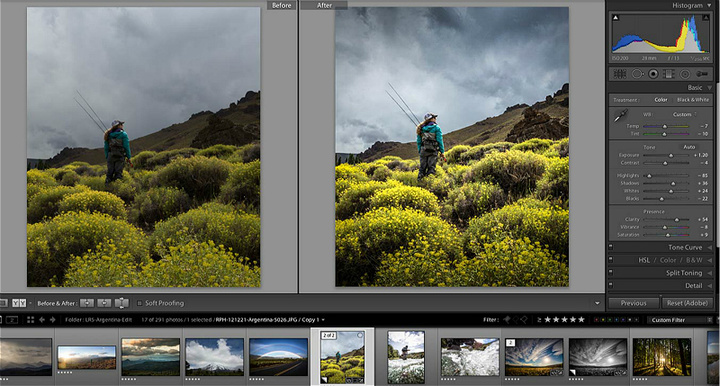Go forward using right arrow
The width and height of the screenshot is (720, 386).
(52, 320)
